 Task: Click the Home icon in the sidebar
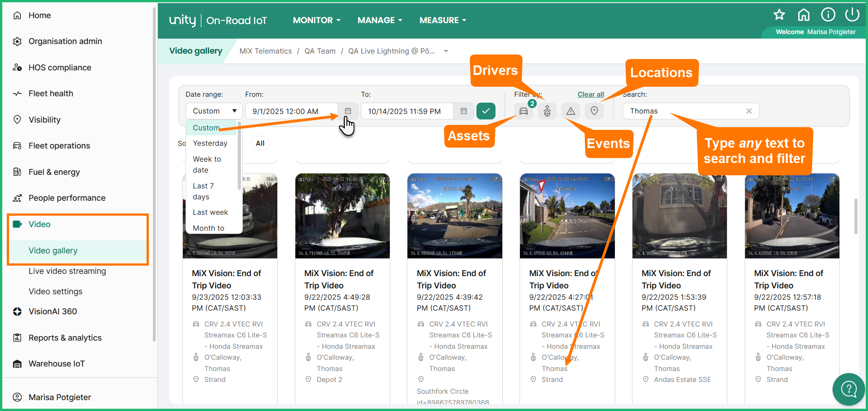[17, 15]
